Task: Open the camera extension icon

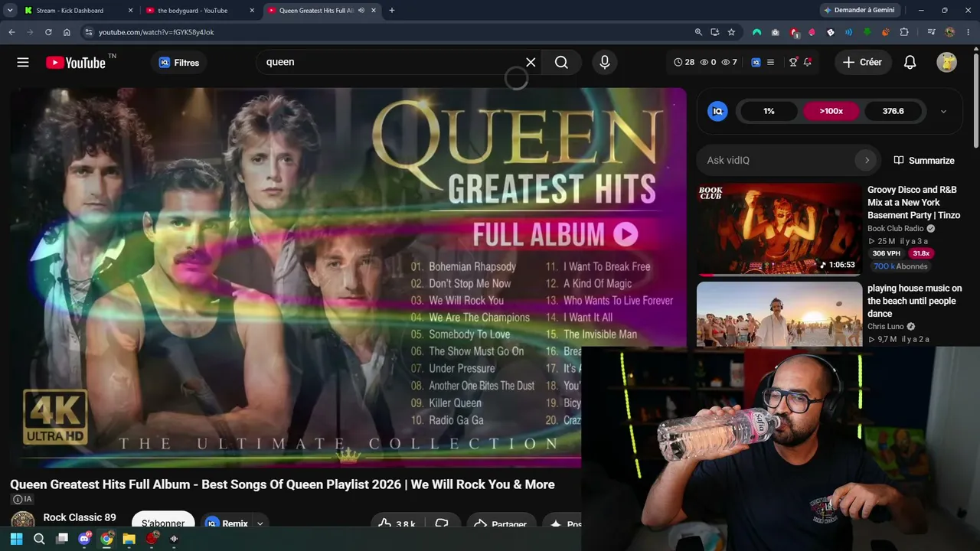Action: pyautogui.click(x=775, y=32)
